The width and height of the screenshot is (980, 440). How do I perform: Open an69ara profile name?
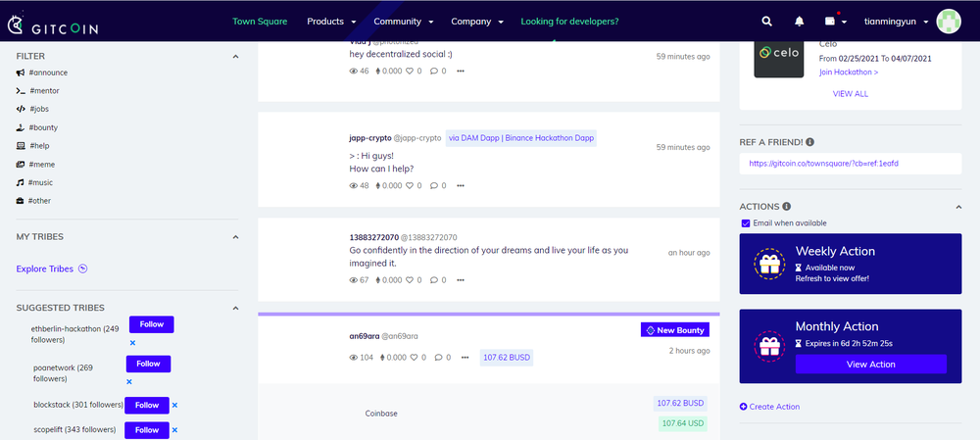click(363, 336)
